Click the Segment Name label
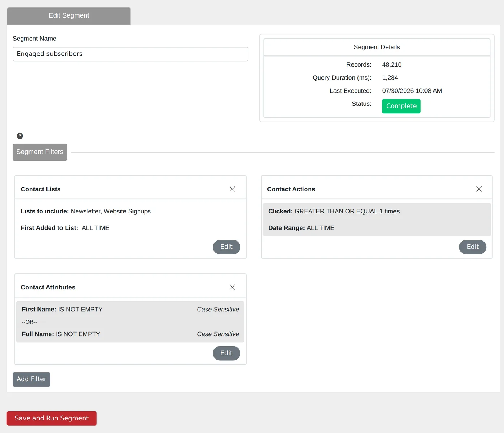Screen dimensions: 504x433 click(34, 39)
